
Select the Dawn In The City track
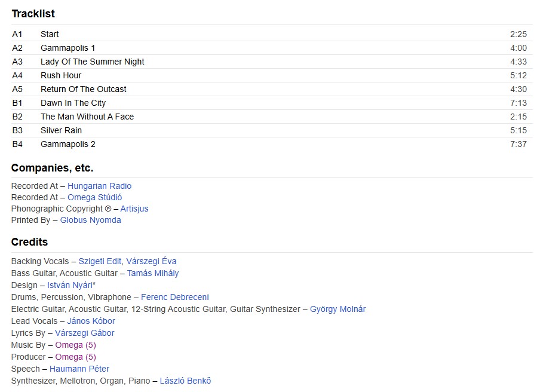(x=73, y=103)
